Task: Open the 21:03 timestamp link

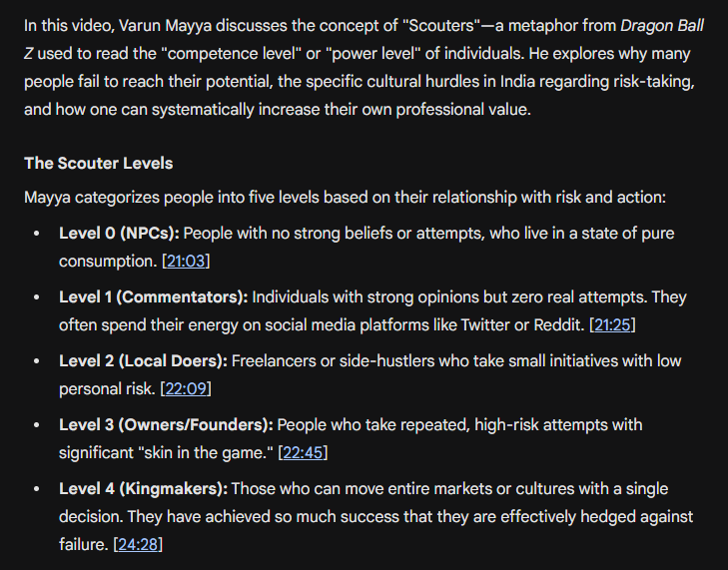Action: tap(185, 262)
